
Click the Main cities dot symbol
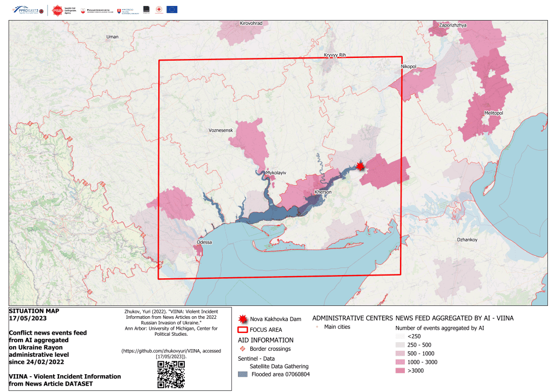(x=318, y=326)
